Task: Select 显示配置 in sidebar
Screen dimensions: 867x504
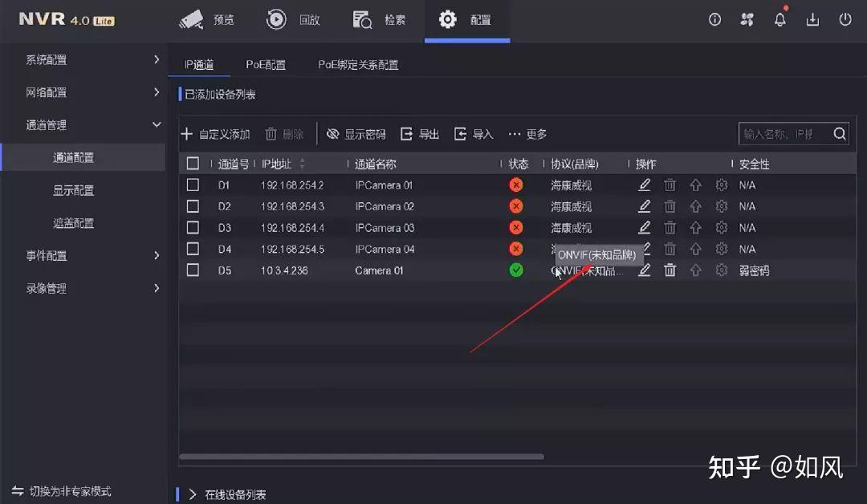Action: click(x=74, y=190)
